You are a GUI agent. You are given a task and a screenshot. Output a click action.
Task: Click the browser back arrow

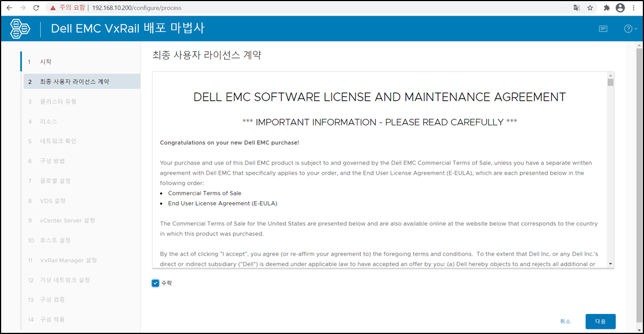tap(9, 8)
